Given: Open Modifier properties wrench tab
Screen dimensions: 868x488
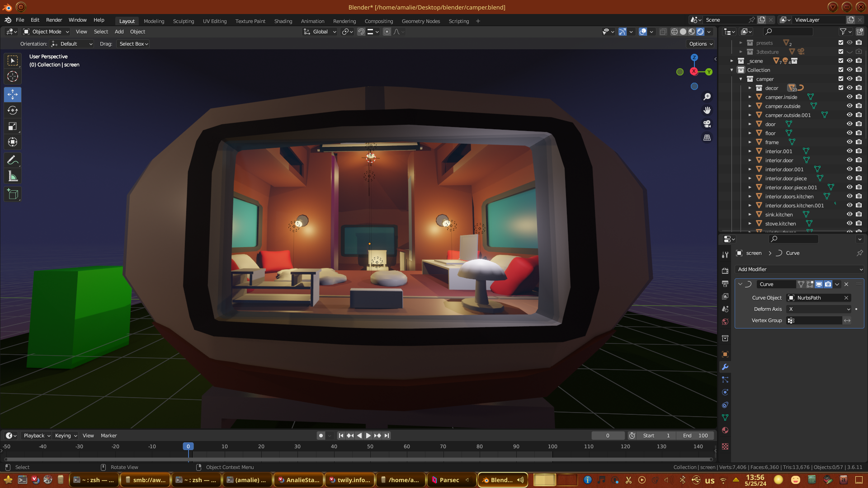Looking at the screenshot, I should click(725, 367).
